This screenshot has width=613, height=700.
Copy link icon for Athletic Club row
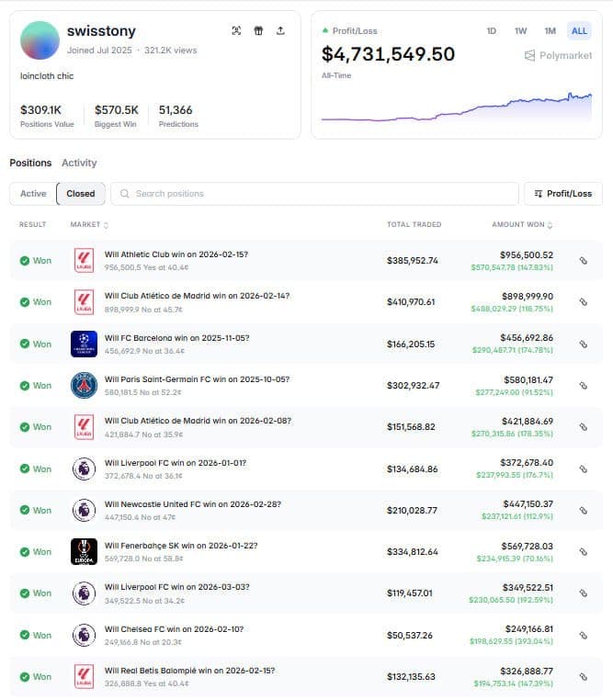tap(583, 261)
